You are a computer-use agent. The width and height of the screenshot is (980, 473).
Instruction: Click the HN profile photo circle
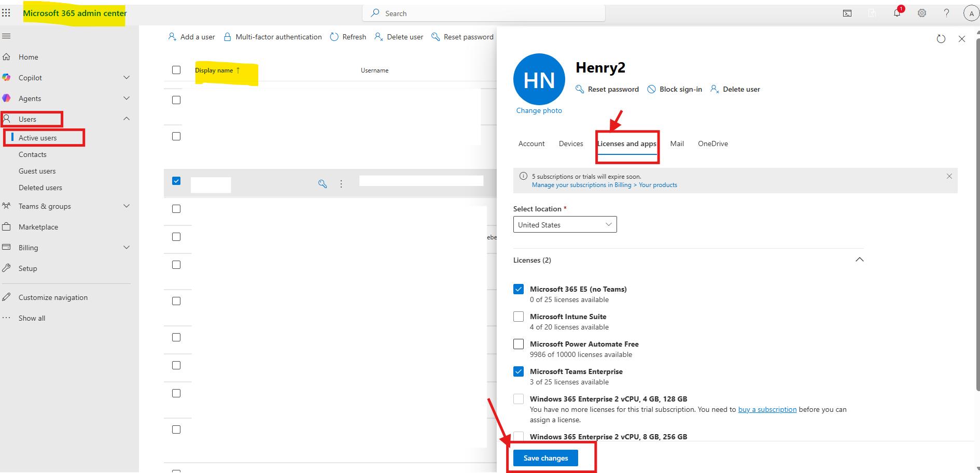click(539, 79)
